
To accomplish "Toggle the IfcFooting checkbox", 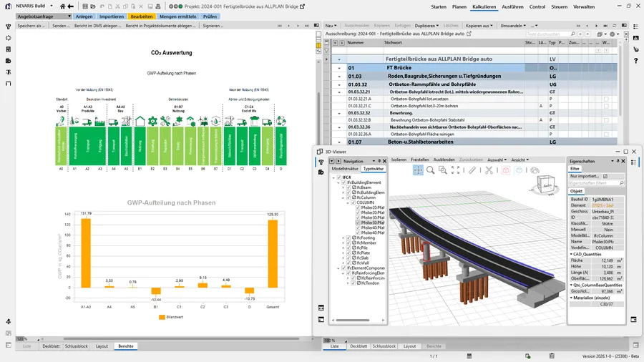I will [348, 238].
